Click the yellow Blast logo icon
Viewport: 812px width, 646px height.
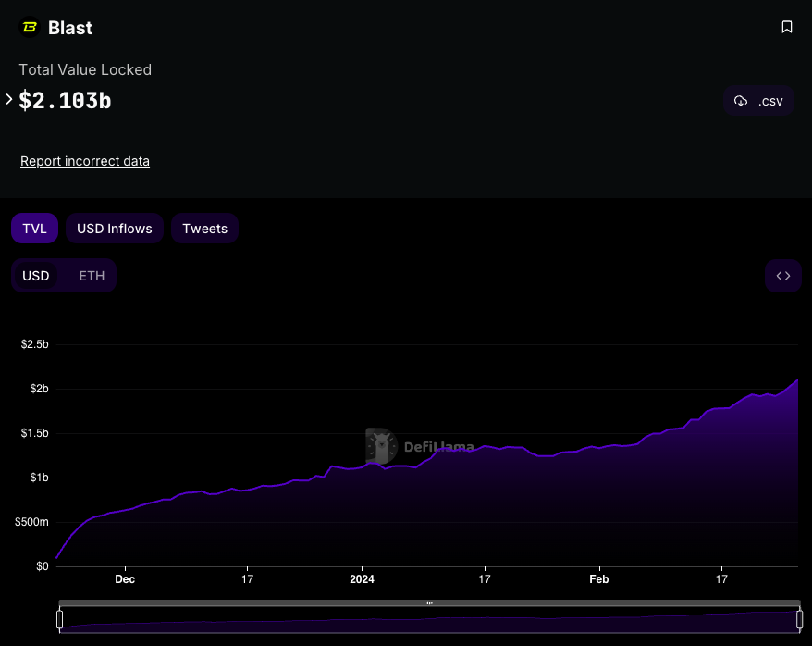(x=30, y=28)
